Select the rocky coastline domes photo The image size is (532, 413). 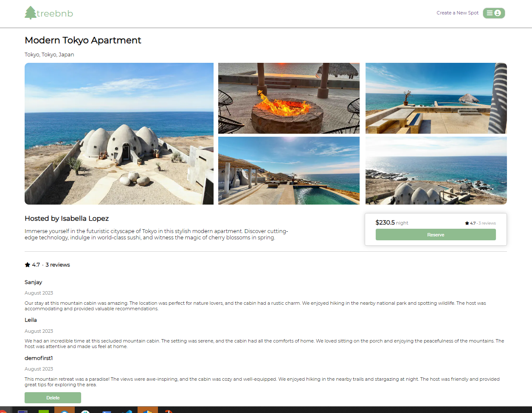click(436, 171)
